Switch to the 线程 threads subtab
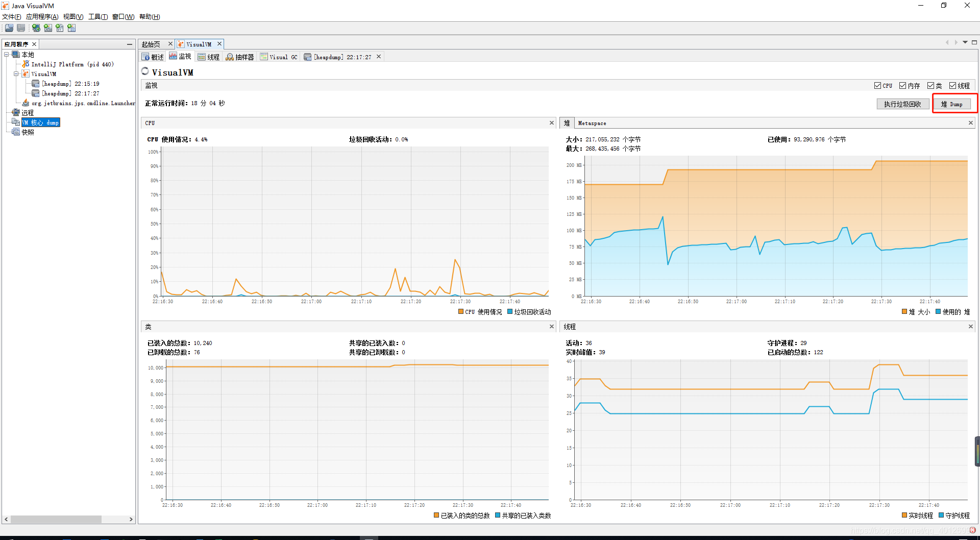Image resolution: width=980 pixels, height=540 pixels. tap(209, 57)
